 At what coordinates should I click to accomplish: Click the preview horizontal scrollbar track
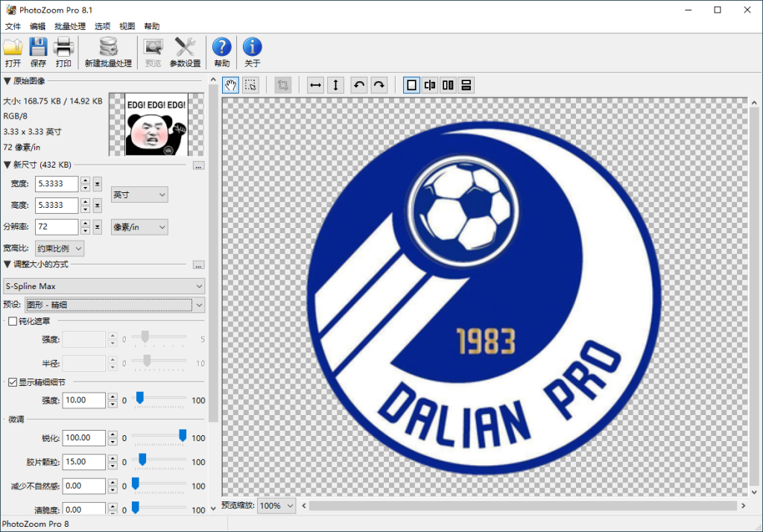[x=523, y=506]
